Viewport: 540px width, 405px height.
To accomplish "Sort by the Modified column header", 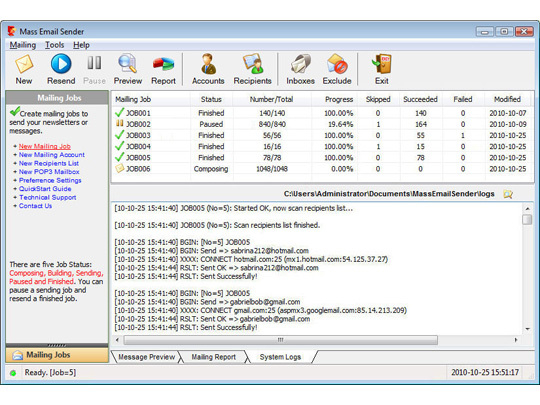I will click(x=508, y=100).
